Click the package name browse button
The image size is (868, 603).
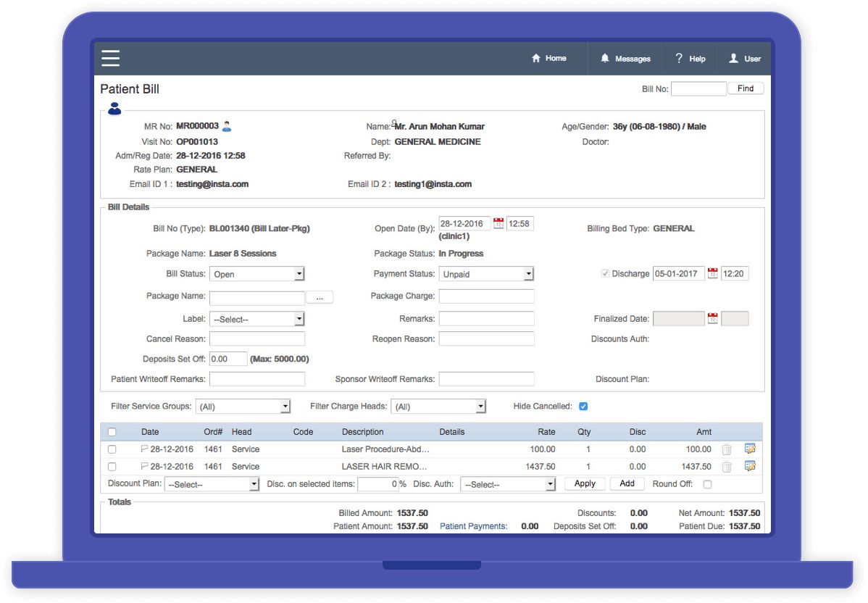[320, 298]
